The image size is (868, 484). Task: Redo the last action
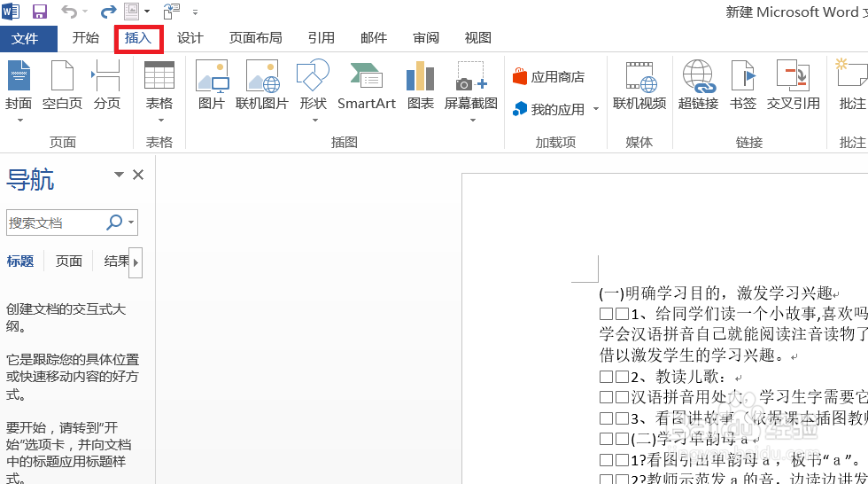pyautogui.click(x=108, y=11)
